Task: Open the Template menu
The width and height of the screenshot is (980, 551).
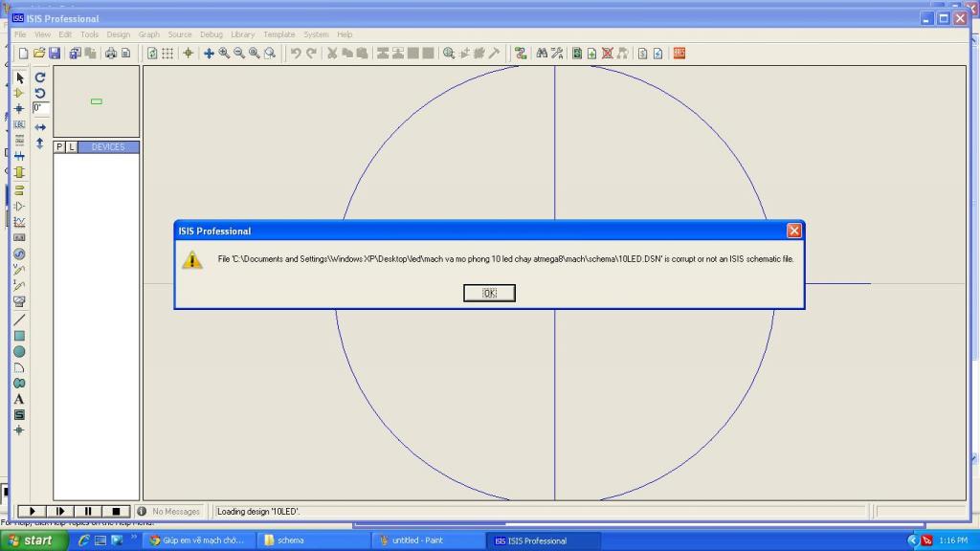Action: (x=278, y=34)
